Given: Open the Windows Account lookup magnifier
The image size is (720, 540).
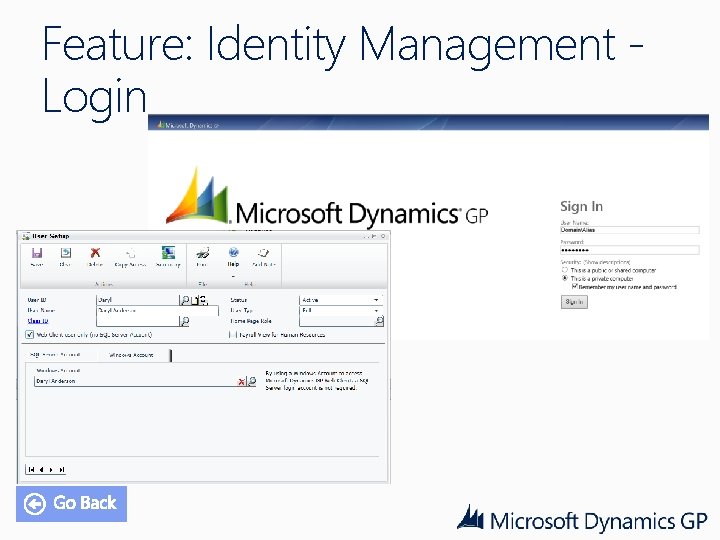Looking at the screenshot, I should click(x=252, y=381).
